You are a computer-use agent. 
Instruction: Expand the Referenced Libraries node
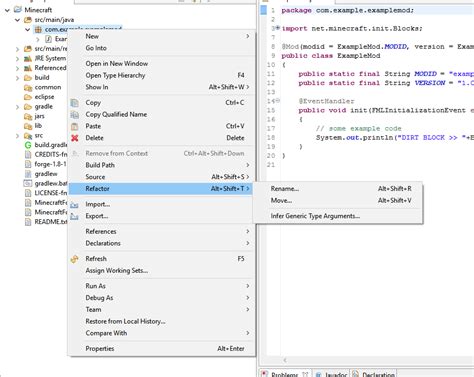[x=17, y=68]
